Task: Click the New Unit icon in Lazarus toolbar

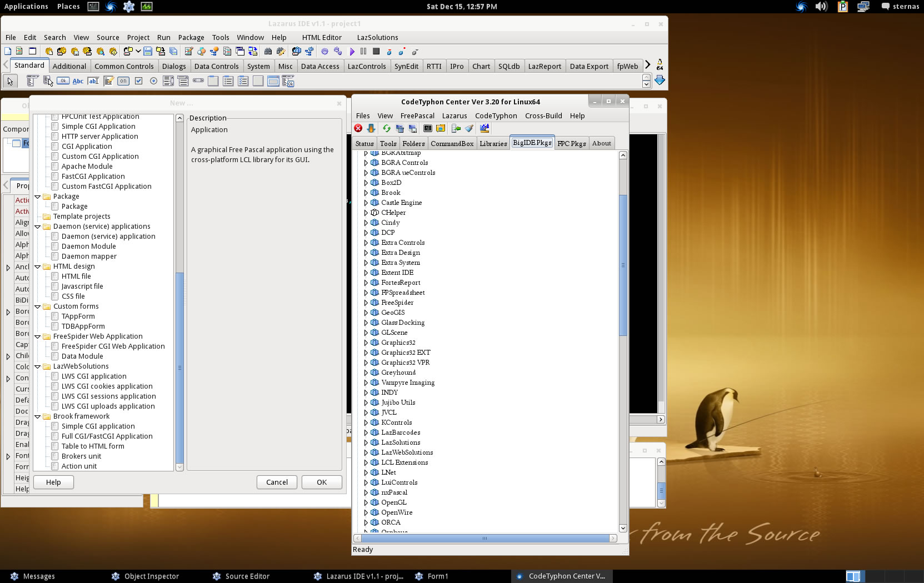Action: 19,51
